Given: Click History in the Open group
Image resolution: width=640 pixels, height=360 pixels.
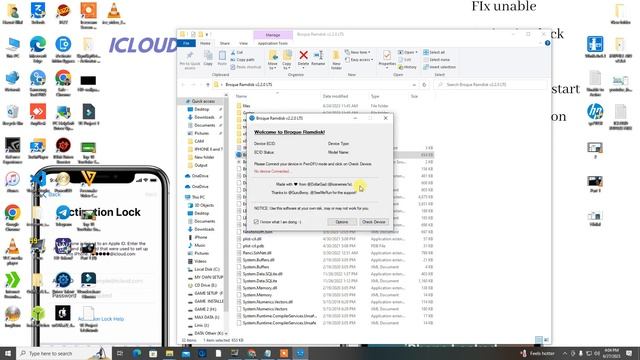Looking at the screenshot, I should tap(407, 67).
